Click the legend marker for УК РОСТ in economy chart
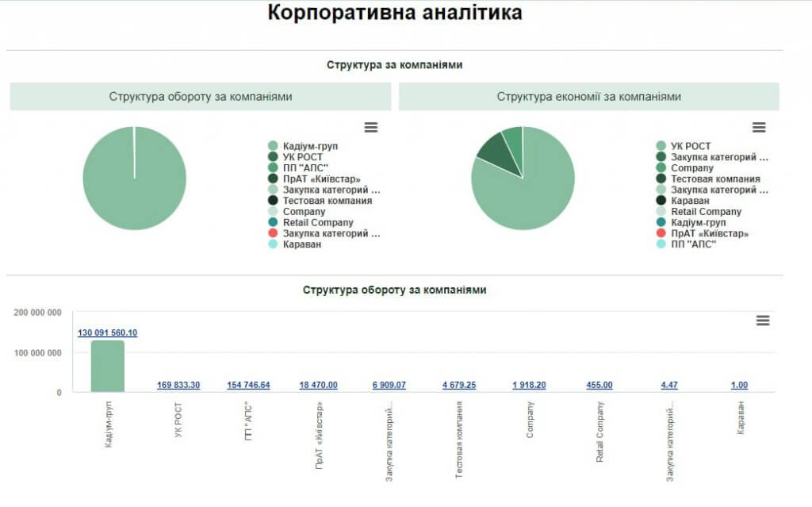This screenshot has height=507, width=812. [660, 145]
